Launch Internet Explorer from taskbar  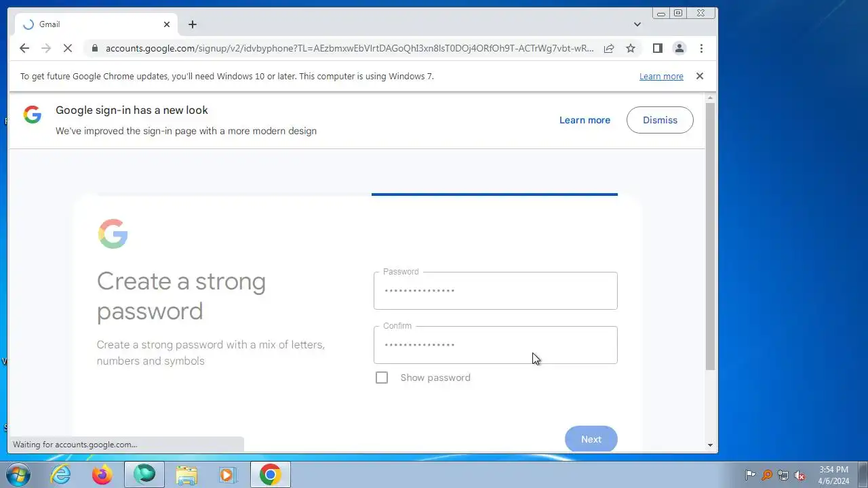61,474
